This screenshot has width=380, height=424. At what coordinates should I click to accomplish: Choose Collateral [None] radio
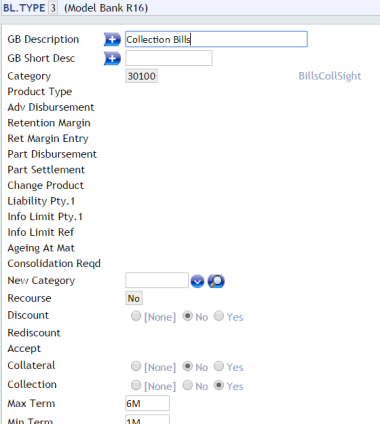pyautogui.click(x=136, y=366)
